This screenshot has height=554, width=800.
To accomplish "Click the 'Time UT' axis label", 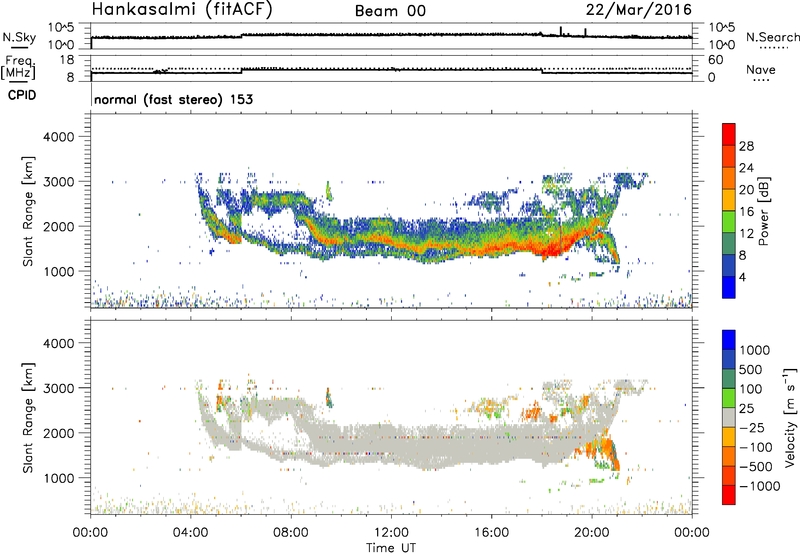I will point(391,548).
